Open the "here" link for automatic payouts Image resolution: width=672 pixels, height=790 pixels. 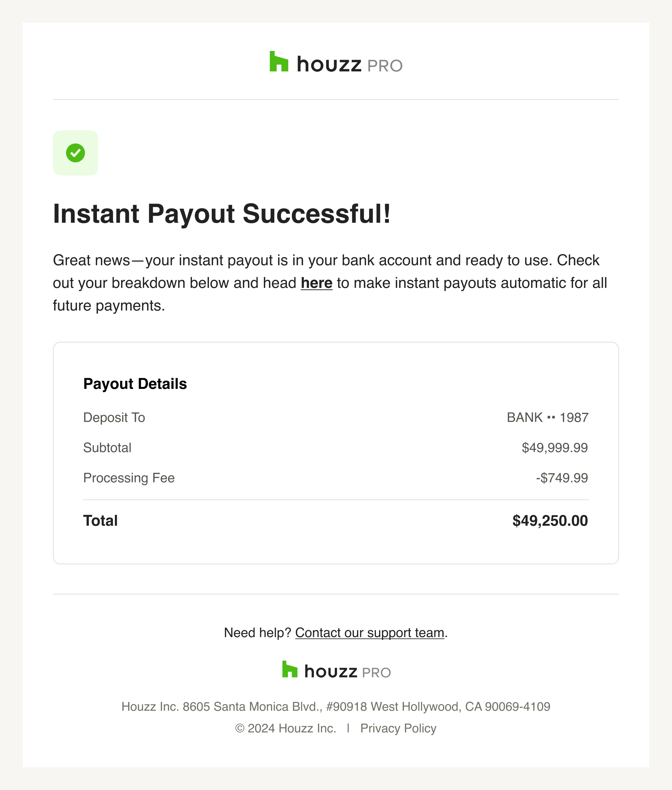tap(316, 283)
